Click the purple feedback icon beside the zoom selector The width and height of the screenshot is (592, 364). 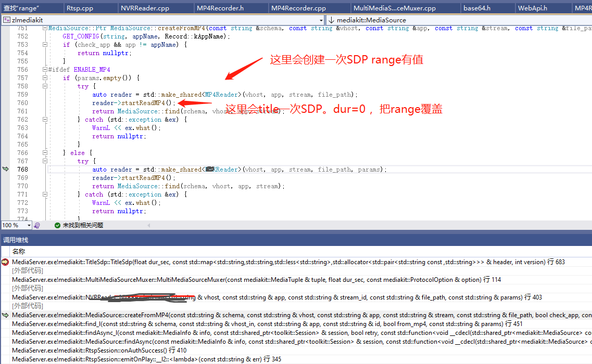point(36,225)
